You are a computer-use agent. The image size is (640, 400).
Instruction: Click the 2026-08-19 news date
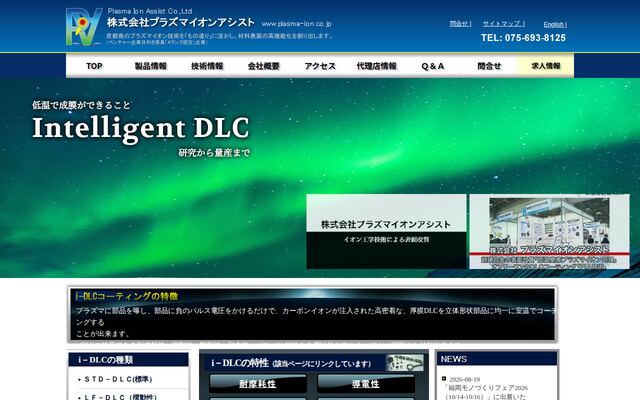pyautogui.click(x=464, y=379)
